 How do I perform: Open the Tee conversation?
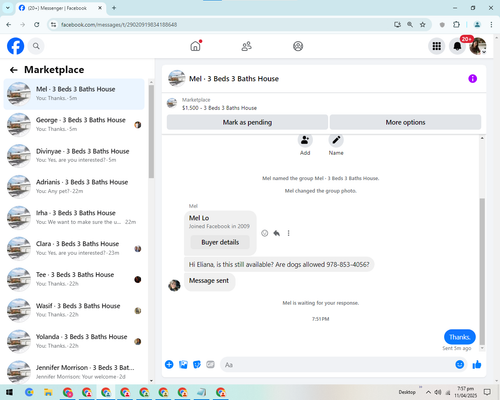74,279
